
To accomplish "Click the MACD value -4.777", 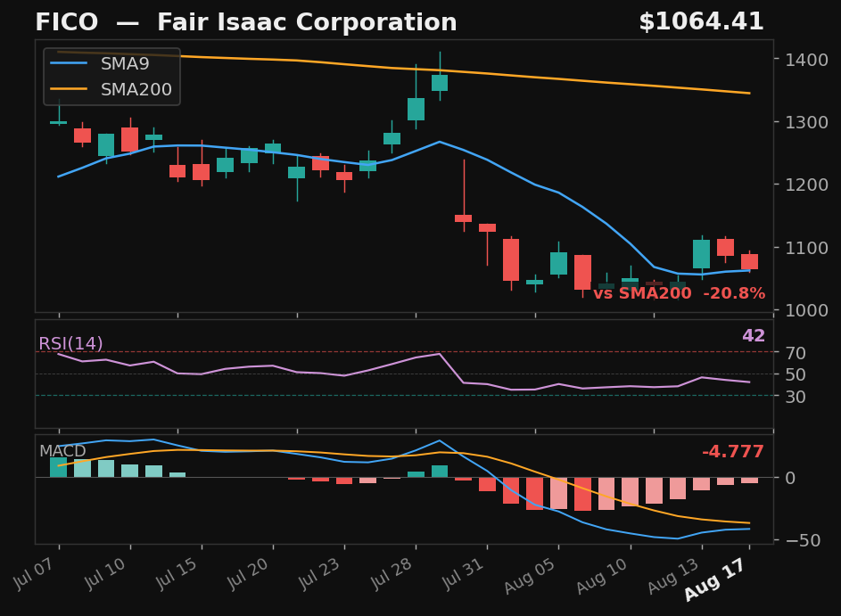I will tap(733, 451).
